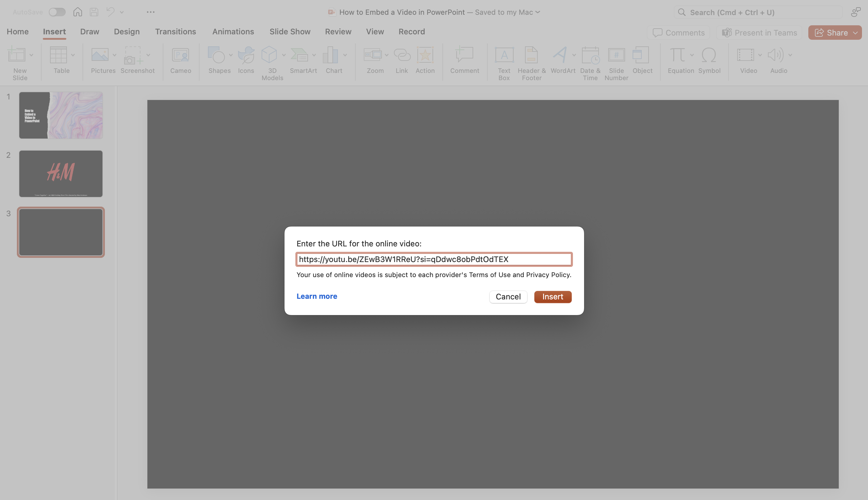This screenshot has height=500, width=868.
Task: Expand the Audio dropdown arrow
Action: 790,55
